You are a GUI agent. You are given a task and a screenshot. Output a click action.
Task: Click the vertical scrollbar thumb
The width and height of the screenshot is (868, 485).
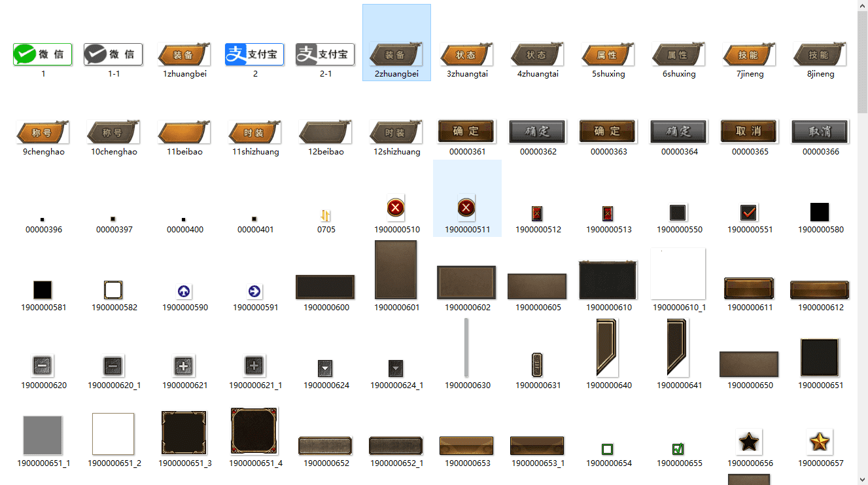click(863, 62)
